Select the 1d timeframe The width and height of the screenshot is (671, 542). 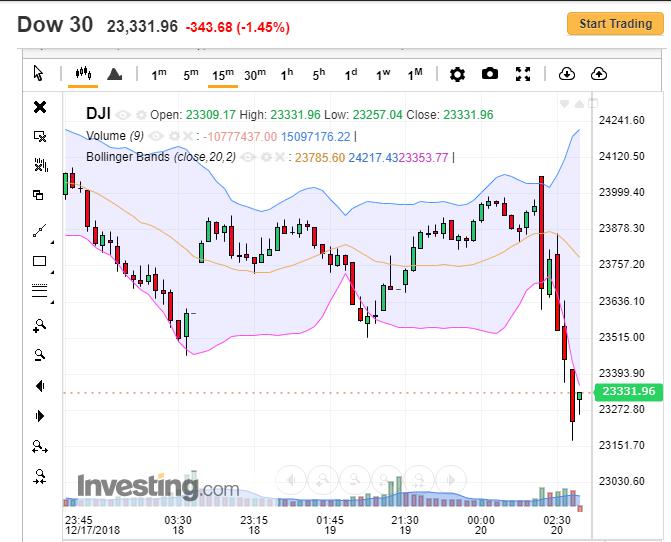pos(351,74)
